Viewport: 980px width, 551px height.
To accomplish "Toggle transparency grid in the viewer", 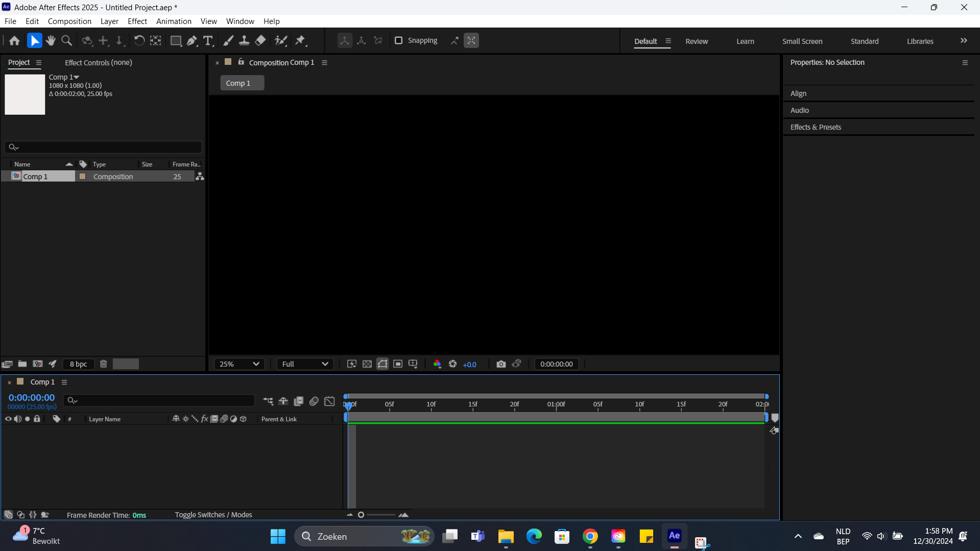I will coord(367,364).
